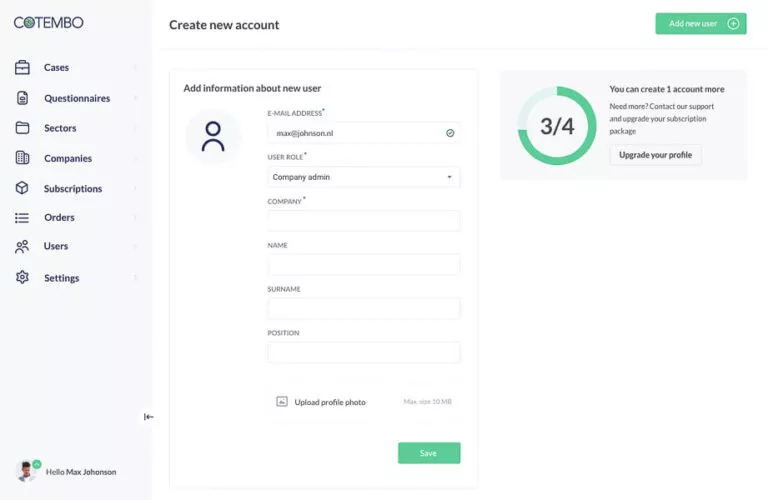The image size is (768, 500).
Task: Click the Questionnaires document icon
Action: 22,98
